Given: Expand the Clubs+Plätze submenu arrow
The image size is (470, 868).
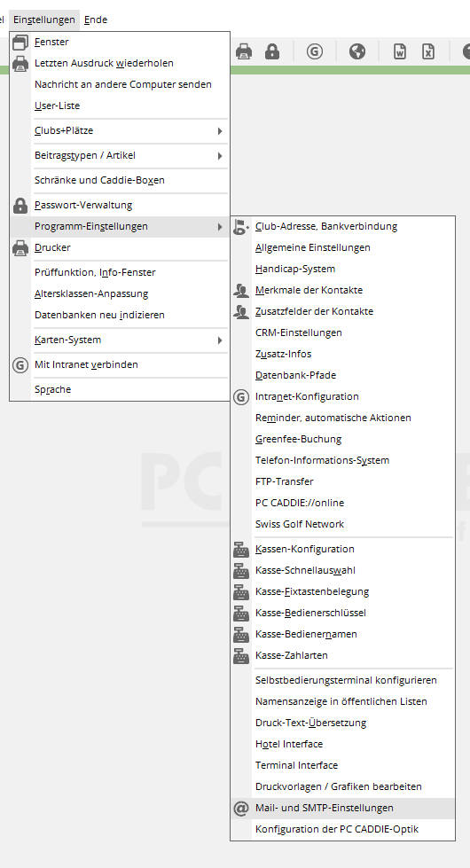Looking at the screenshot, I should pyautogui.click(x=220, y=131).
